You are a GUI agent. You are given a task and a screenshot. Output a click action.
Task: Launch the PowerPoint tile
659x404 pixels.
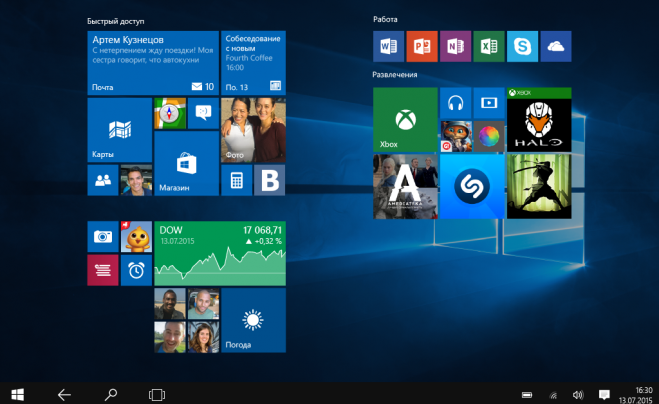421,46
